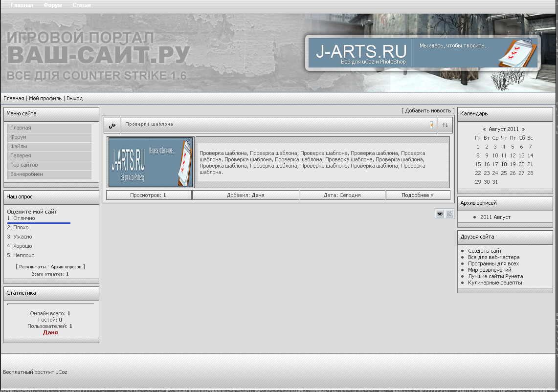Go to previous month in the calendar
The width and height of the screenshot is (558, 392).
(484, 130)
